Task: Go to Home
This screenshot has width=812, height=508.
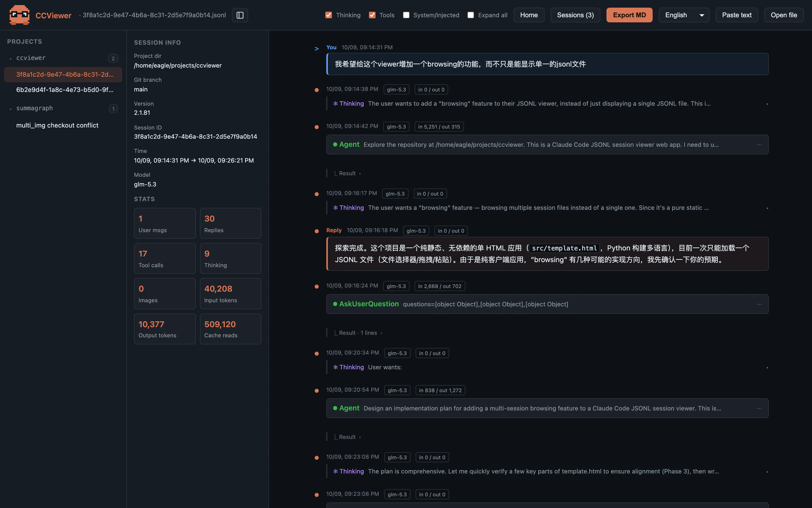Action: pos(529,15)
